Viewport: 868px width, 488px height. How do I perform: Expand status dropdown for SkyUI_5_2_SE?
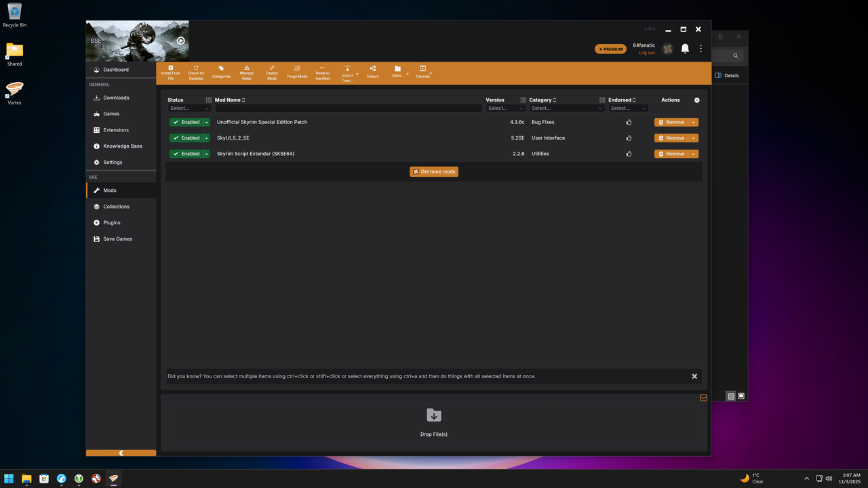(206, 138)
